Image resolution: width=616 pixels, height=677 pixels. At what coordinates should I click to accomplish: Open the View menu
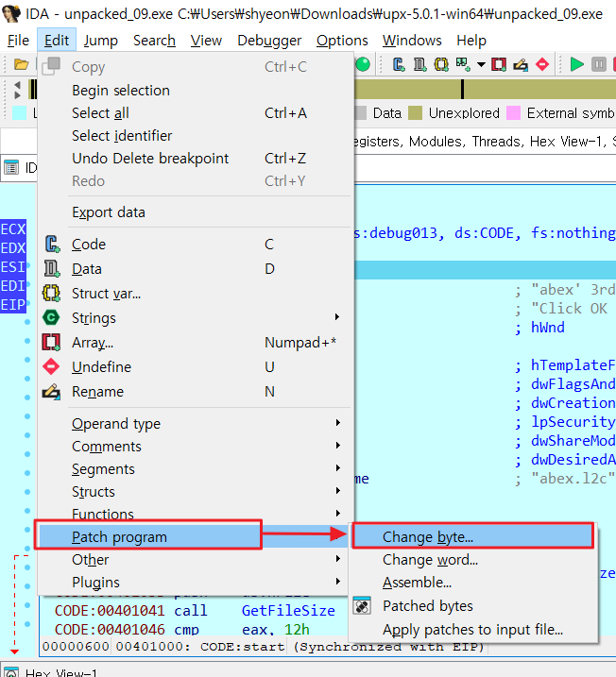point(206,41)
